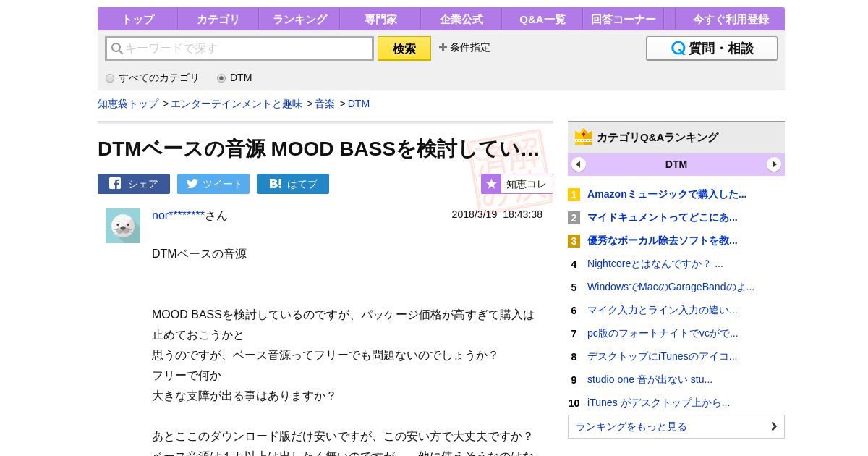Open the カテゴリ navigation tab

coord(218,20)
